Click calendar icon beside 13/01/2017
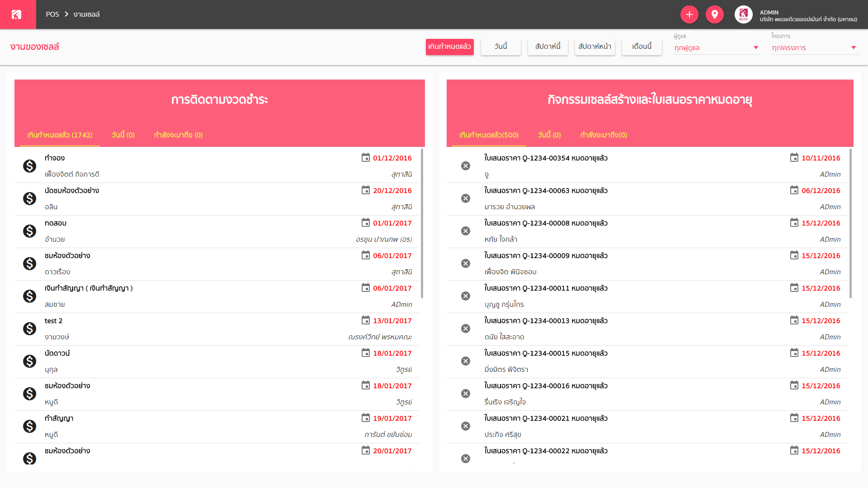The image size is (868, 488). pyautogui.click(x=366, y=320)
